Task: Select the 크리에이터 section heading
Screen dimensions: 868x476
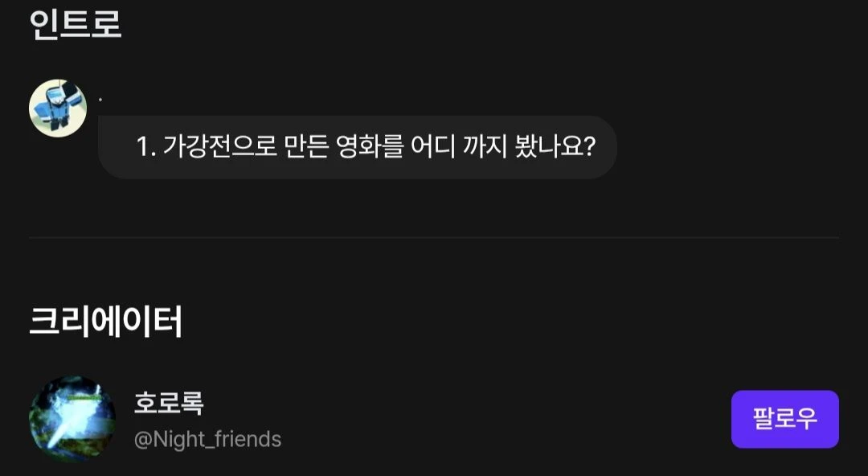Action: pos(105,321)
